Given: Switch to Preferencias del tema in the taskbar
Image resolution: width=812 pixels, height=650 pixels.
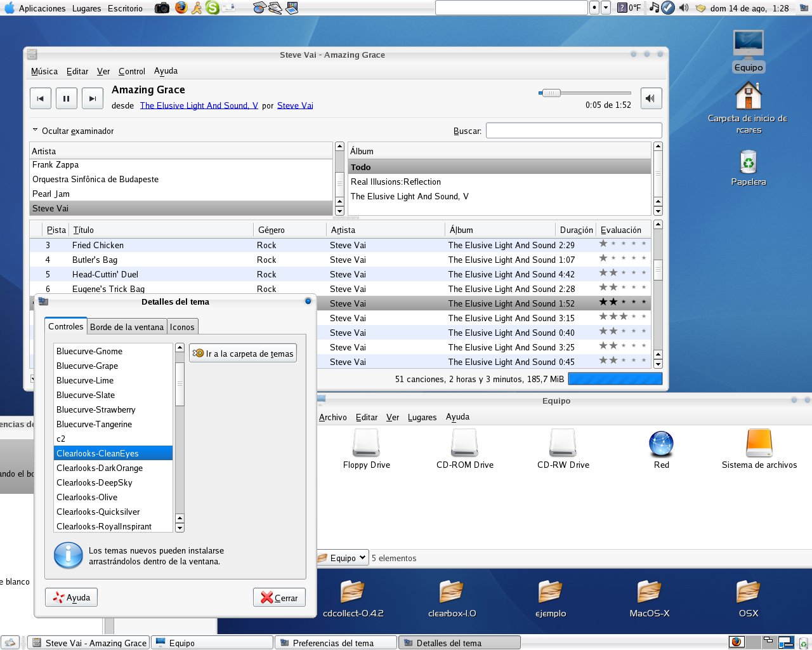Looking at the screenshot, I should tap(336, 642).
